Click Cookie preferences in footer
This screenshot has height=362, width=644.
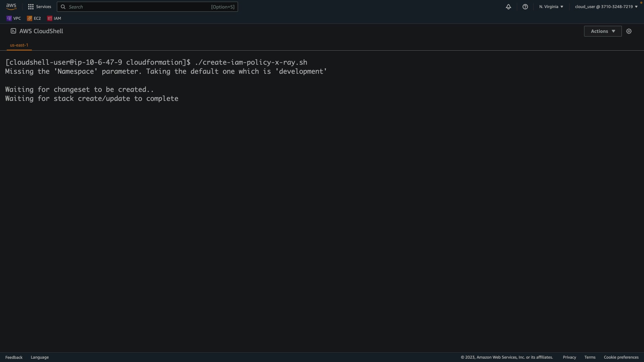tap(621, 357)
